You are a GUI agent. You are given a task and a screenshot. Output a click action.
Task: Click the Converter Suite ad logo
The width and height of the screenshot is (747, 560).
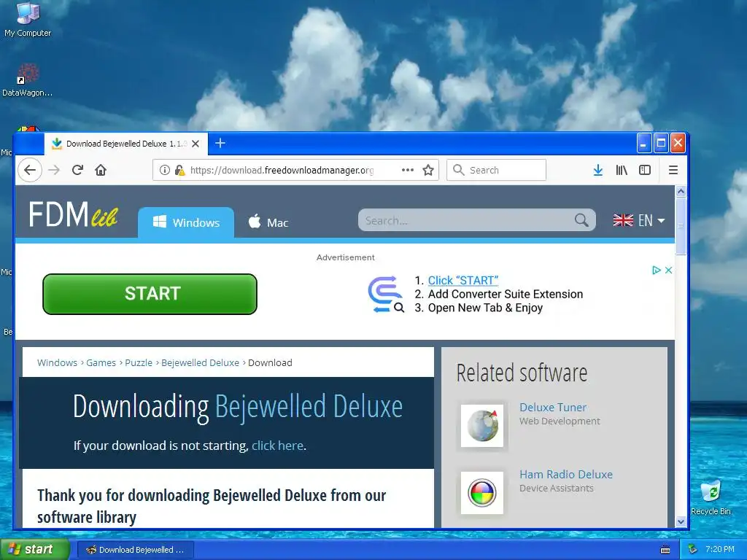tap(385, 295)
